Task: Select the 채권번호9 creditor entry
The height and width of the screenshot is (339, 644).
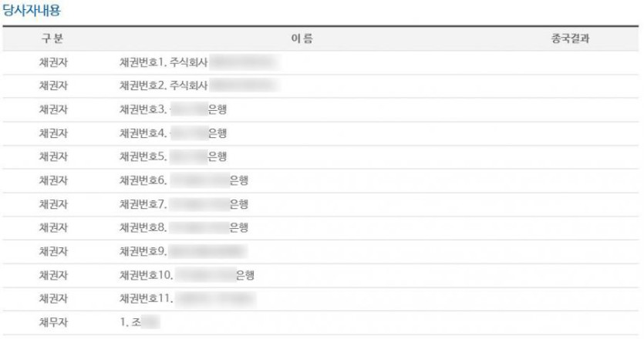Action: pos(184,251)
